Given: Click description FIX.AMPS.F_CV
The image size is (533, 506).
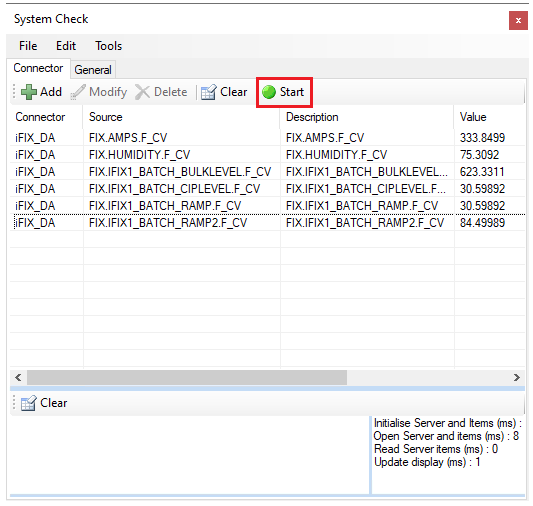Looking at the screenshot, I should click(x=325, y=138).
